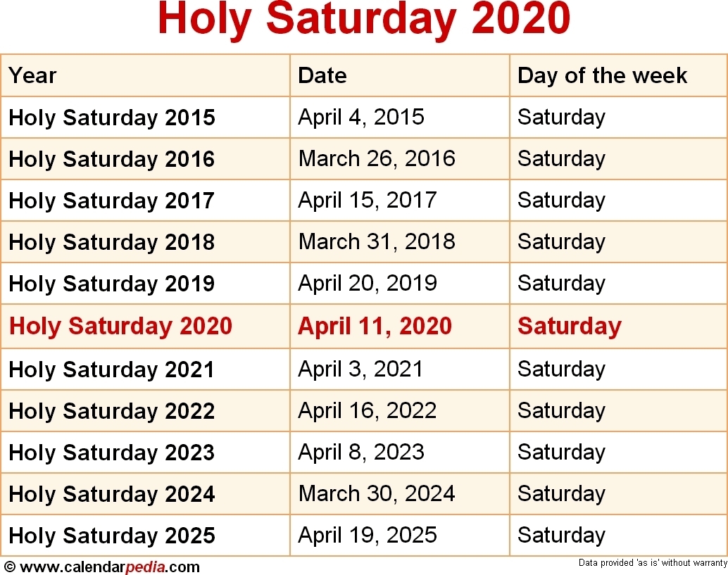This screenshot has height=575, width=728.
Task: Open the www.calendarpedia.com link
Action: click(x=110, y=567)
